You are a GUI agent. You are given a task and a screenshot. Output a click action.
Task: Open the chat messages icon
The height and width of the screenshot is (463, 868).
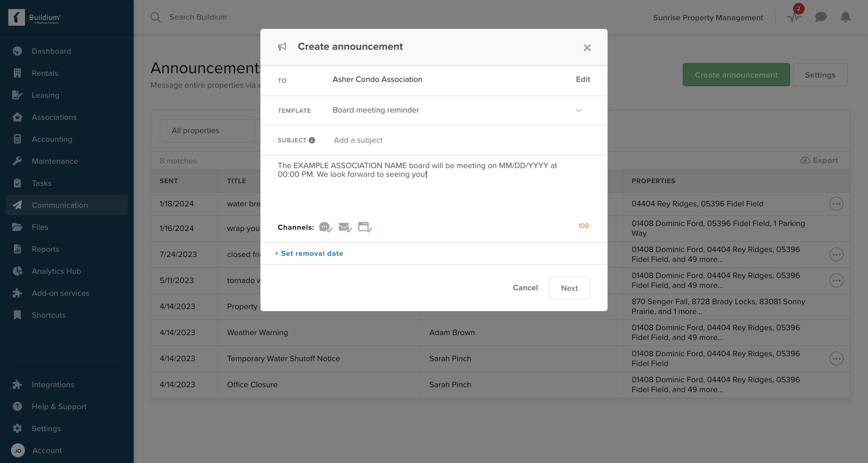click(821, 17)
